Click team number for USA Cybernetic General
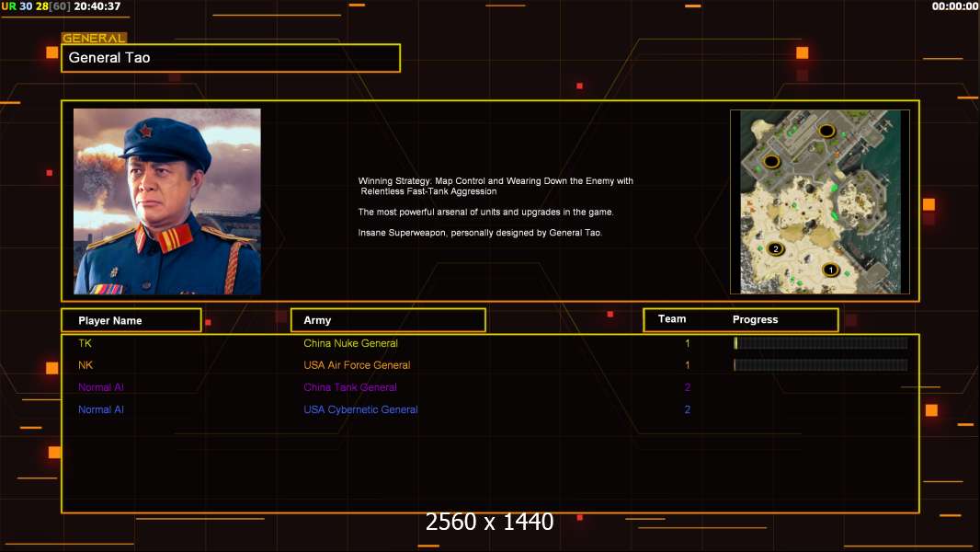980x552 pixels. point(688,409)
